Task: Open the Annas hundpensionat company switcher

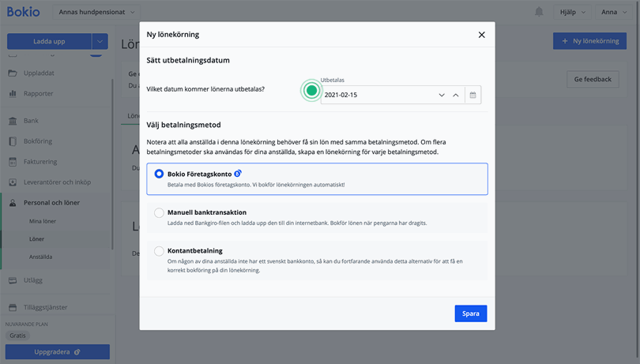Action: coord(96,13)
